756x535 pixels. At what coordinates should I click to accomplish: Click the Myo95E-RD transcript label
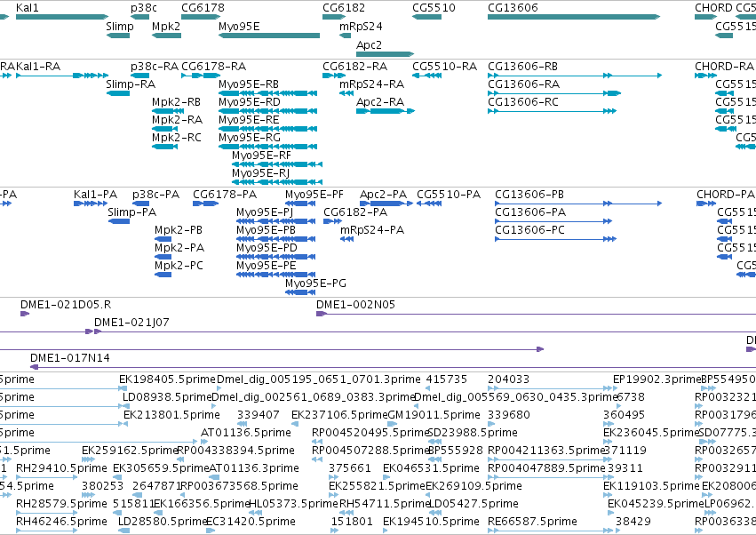[250, 102]
